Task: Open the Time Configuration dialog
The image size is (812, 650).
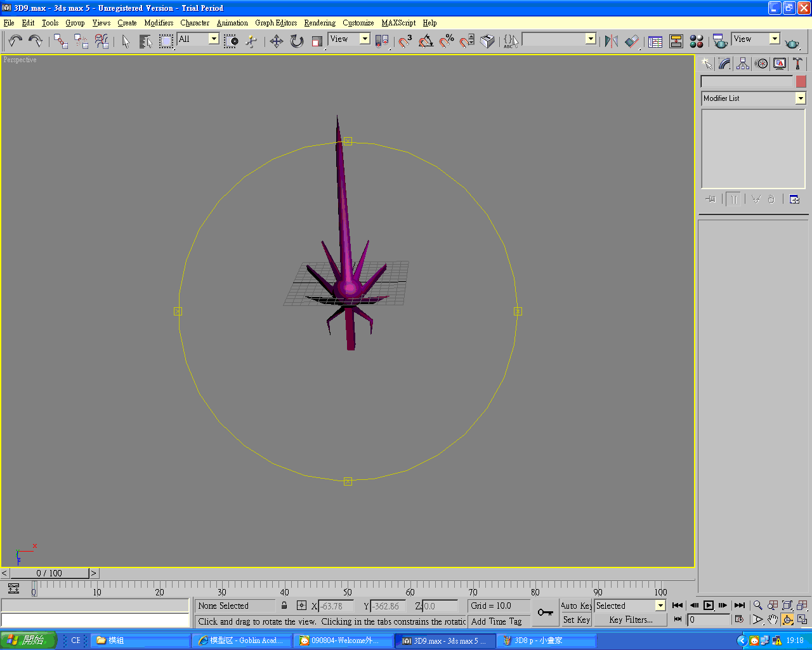Action: click(739, 620)
